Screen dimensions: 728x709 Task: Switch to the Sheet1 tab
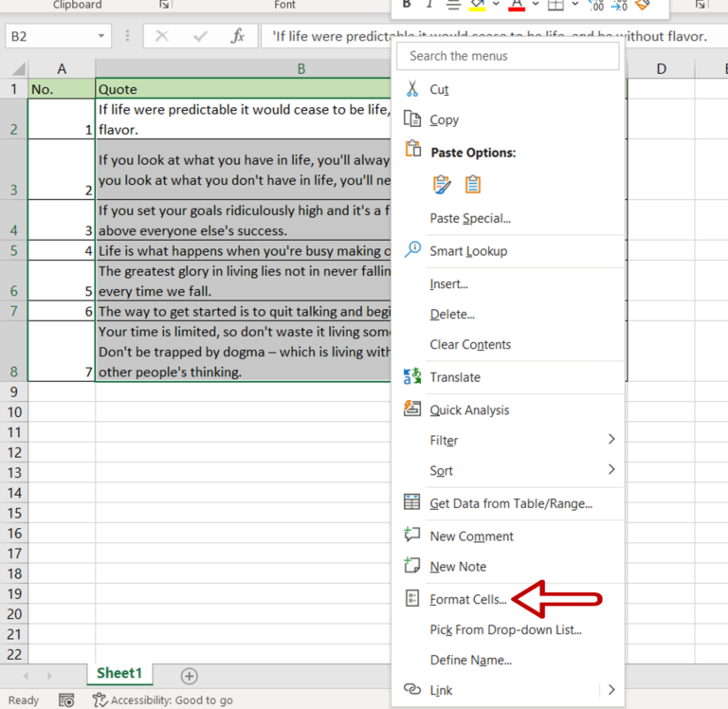pyautogui.click(x=118, y=673)
